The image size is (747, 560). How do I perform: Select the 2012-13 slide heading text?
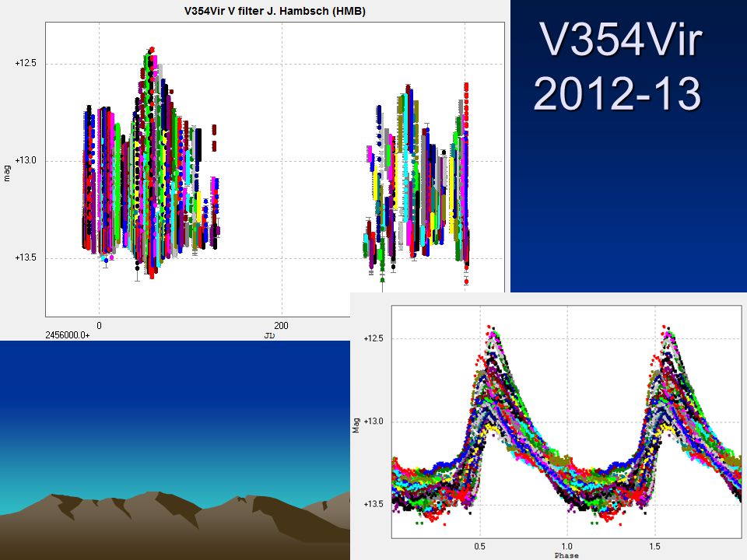[x=617, y=93]
